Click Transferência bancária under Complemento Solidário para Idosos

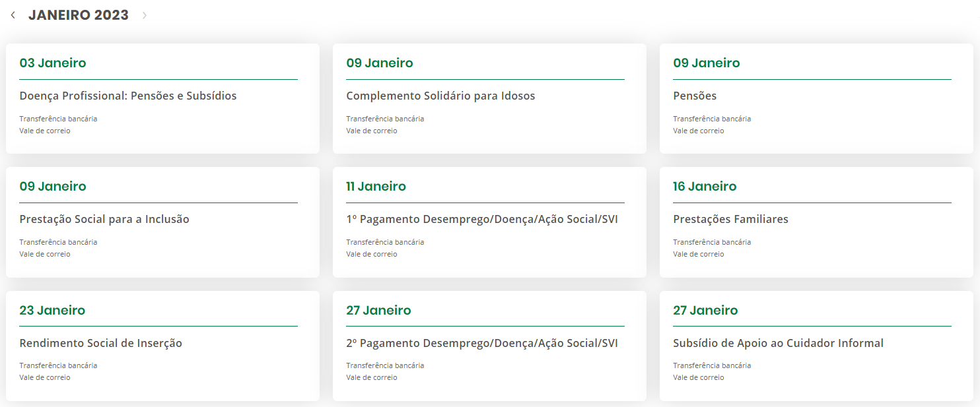(x=385, y=119)
